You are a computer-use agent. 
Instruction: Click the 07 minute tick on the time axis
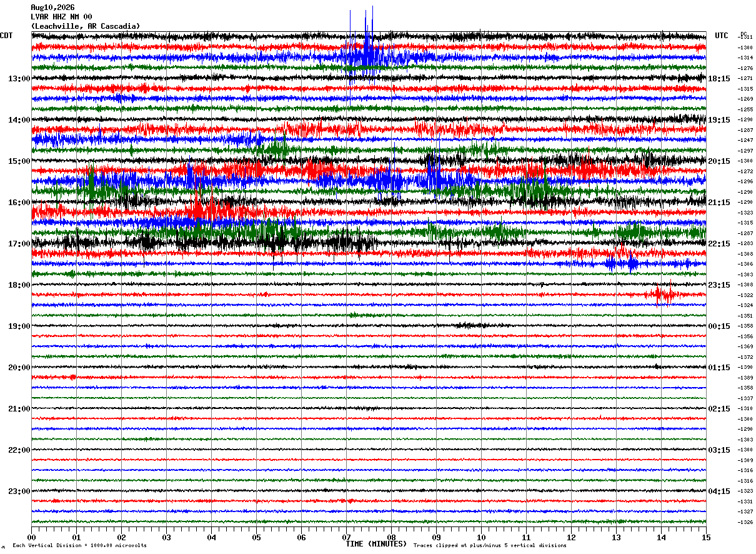click(x=347, y=537)
